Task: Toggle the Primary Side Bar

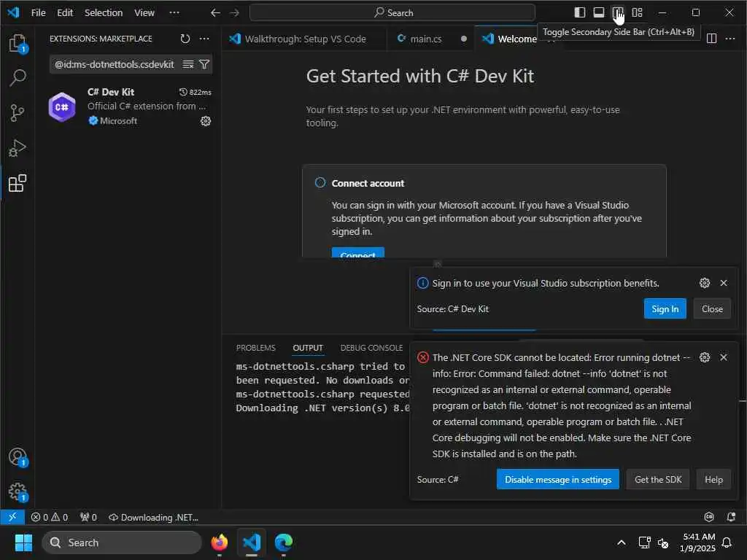Action: tap(579, 12)
